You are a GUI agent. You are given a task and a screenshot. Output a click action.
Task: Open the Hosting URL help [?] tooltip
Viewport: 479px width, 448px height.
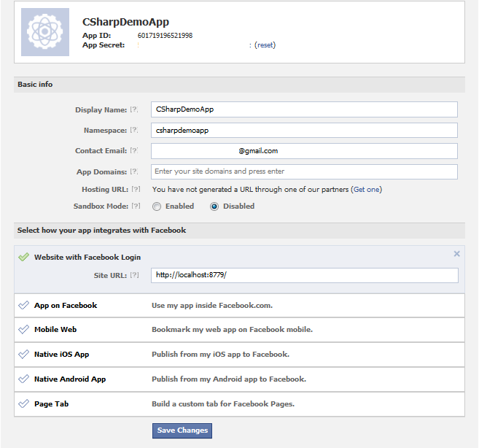coord(136,189)
